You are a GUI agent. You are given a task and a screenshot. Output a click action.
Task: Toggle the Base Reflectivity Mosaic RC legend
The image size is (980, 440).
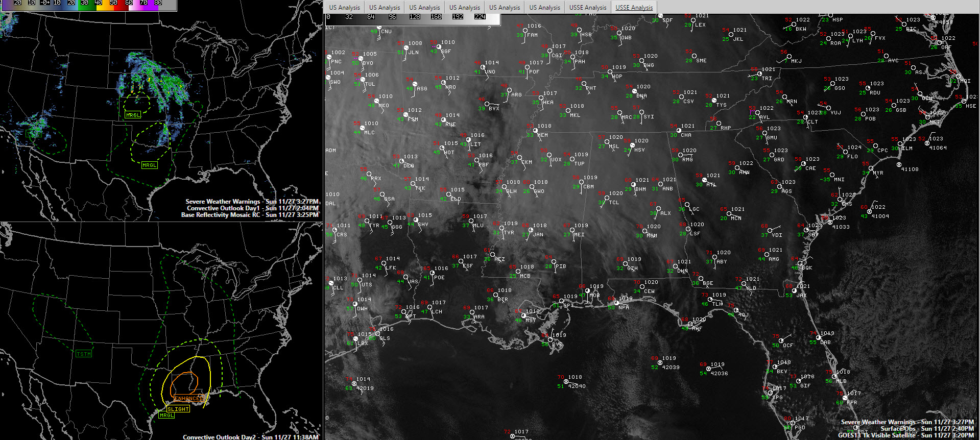[249, 215]
